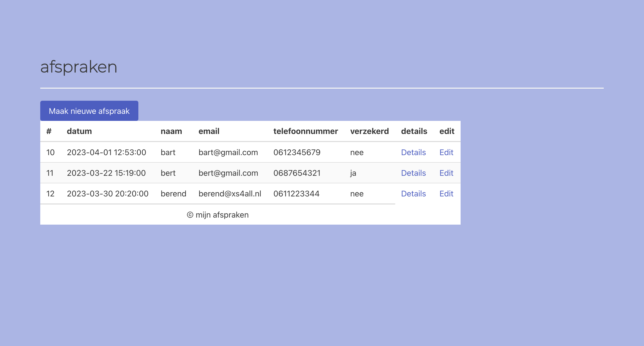644x346 pixels.
Task: Open Details for bart's appointment
Action: coord(413,152)
